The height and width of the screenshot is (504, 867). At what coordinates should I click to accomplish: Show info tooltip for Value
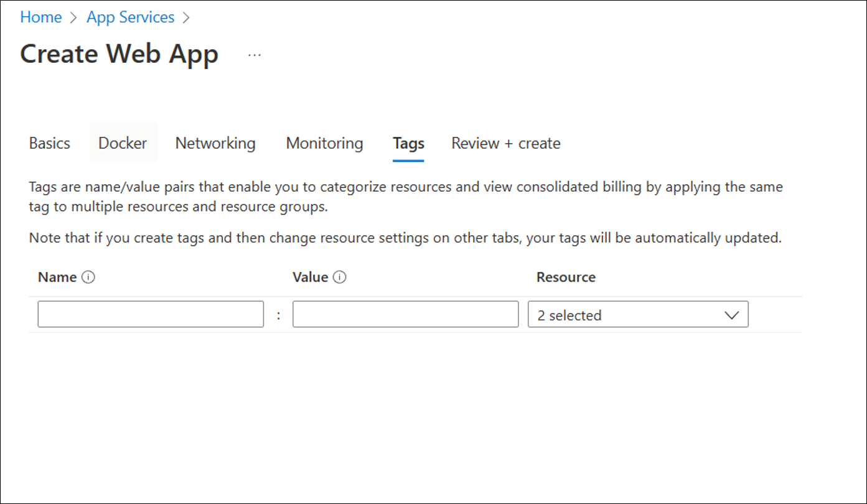(339, 278)
